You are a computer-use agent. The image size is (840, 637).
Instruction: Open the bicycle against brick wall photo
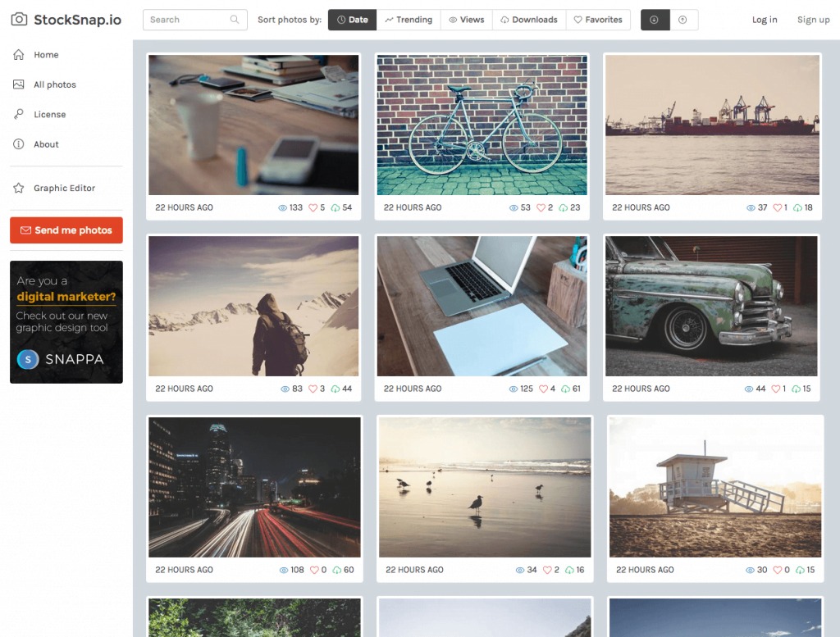[482, 125]
